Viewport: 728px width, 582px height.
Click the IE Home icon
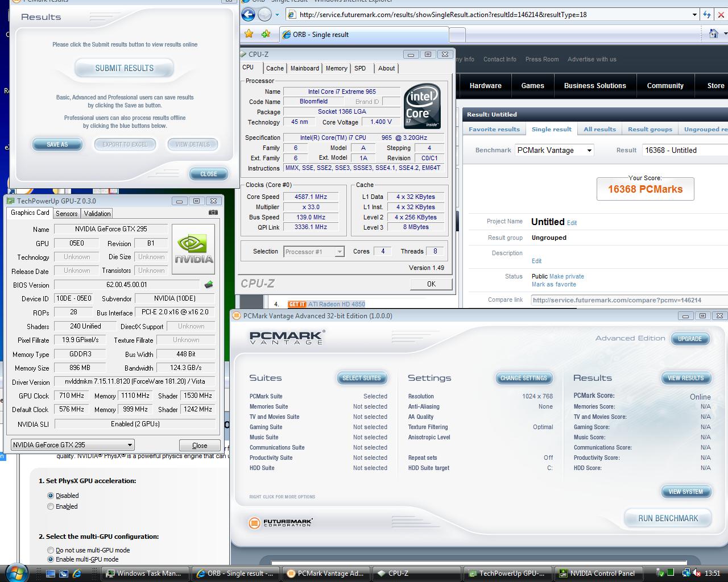point(713,34)
